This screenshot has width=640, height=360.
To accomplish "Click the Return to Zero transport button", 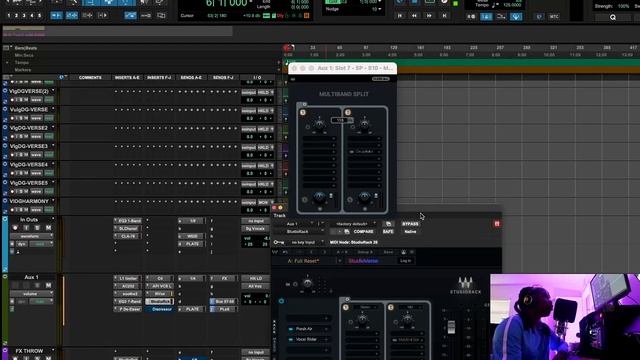I will pos(400,16).
